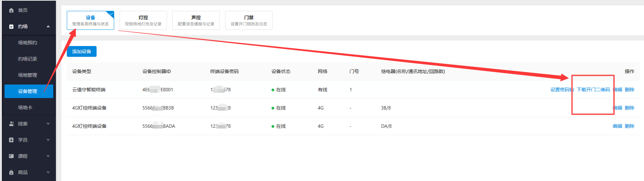Click 在线 status in the DA/8 row

(x=279, y=126)
